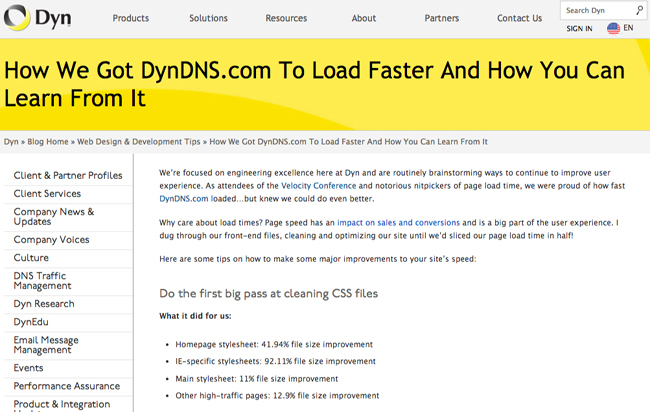This screenshot has height=412, width=650.
Task: Click 'What it did for us:' text
Action: (195, 316)
